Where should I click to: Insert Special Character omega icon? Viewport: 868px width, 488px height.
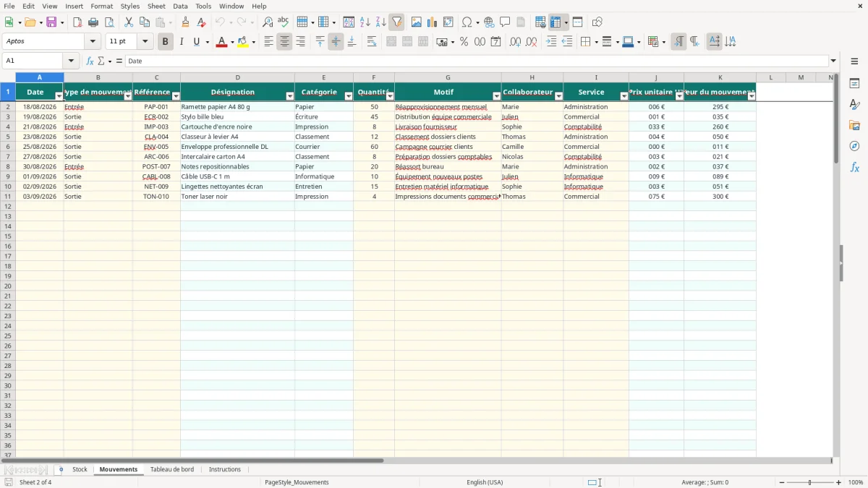tap(467, 22)
